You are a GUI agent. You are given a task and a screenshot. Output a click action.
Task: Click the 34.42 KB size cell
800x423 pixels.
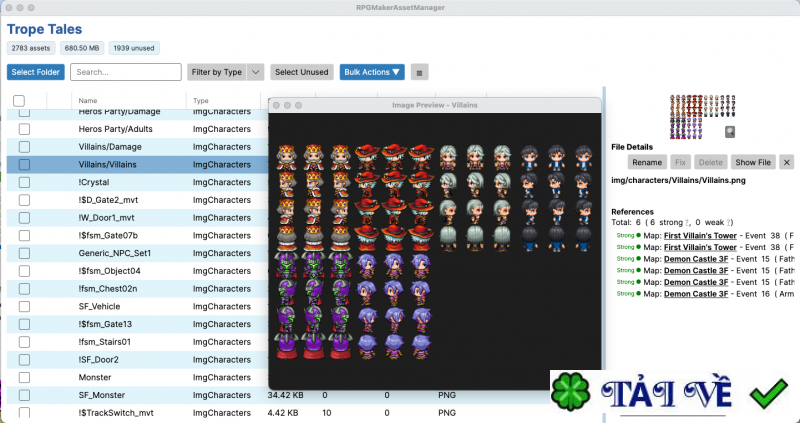click(x=285, y=395)
